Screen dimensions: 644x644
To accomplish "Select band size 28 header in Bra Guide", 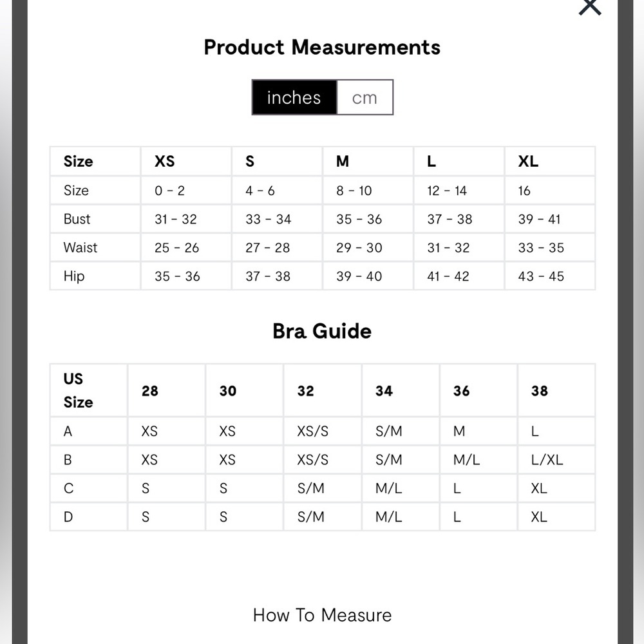I will click(x=149, y=391).
